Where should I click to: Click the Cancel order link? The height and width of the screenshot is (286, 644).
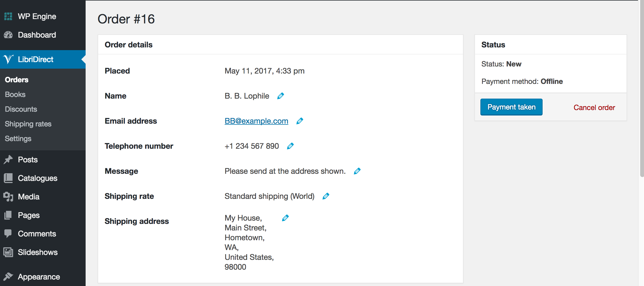coord(594,108)
